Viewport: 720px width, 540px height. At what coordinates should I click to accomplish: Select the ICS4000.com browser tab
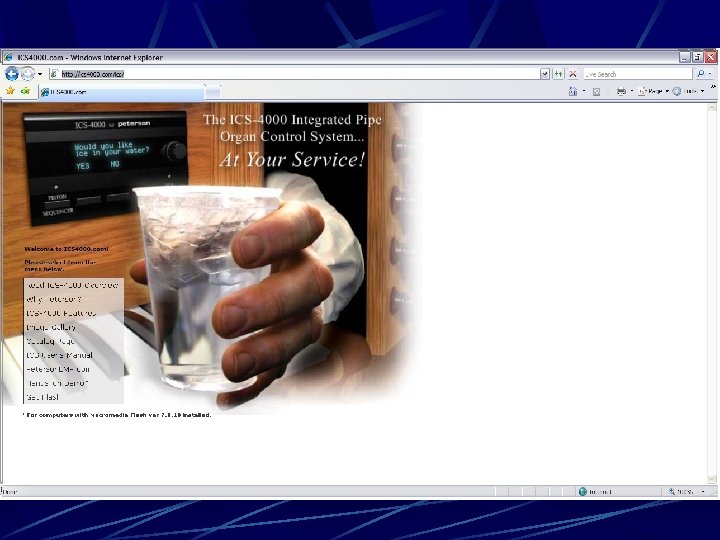122,92
